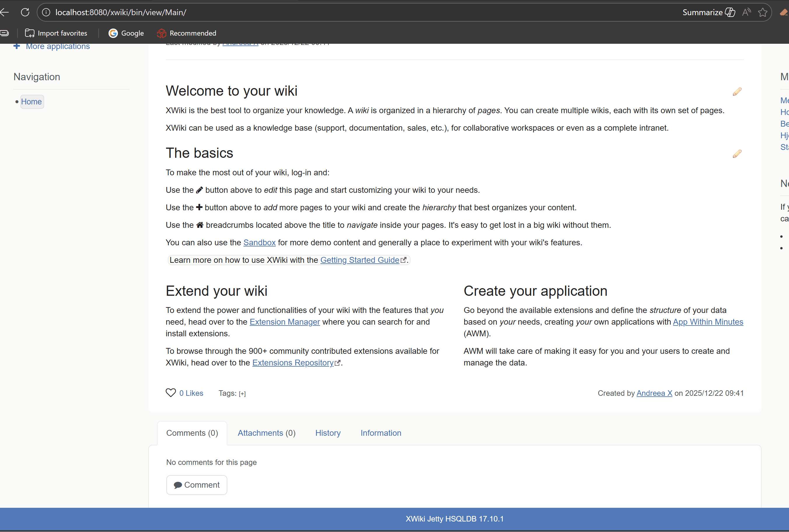Follow the App Within Minutes link
789x532 pixels.
click(708, 322)
